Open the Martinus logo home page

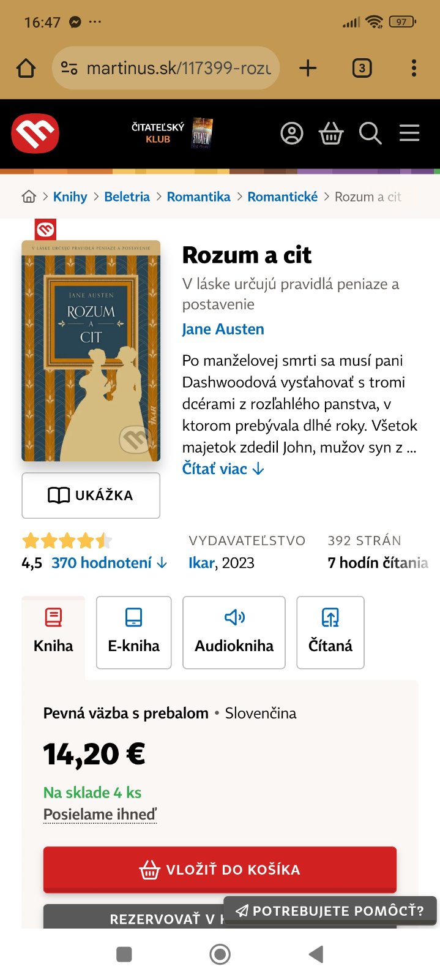coord(35,133)
